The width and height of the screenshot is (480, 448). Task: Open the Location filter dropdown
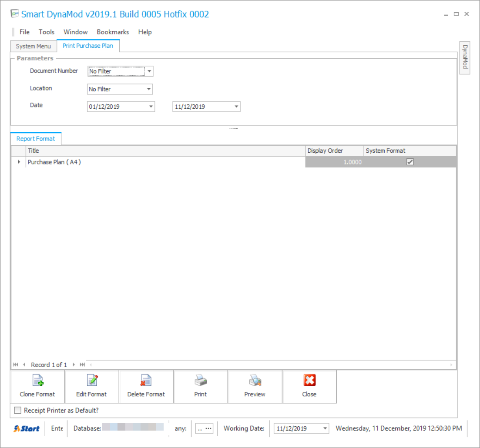[149, 89]
